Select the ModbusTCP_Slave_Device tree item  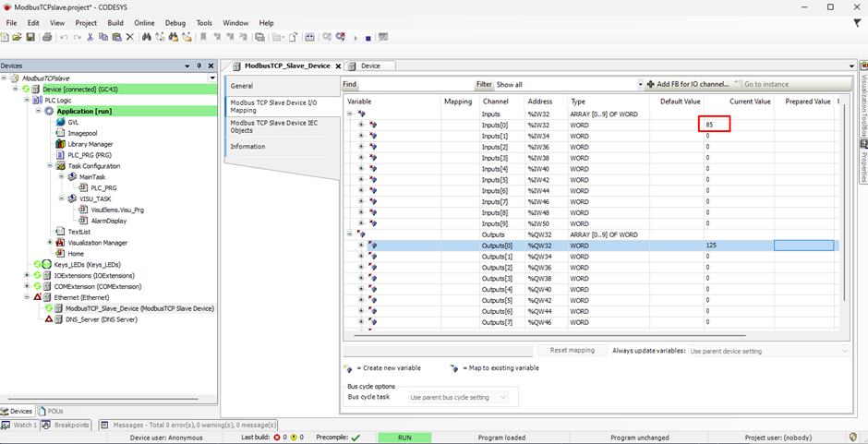(x=139, y=308)
